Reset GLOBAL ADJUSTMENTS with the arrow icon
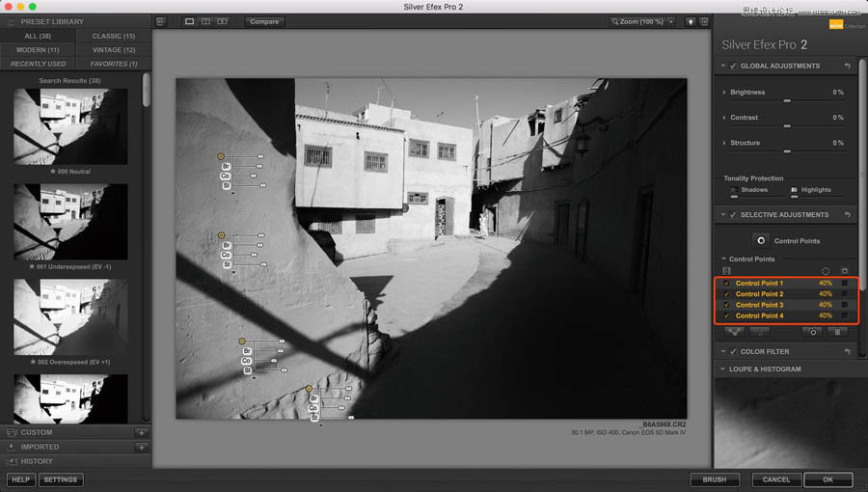The image size is (868, 492). coord(848,66)
